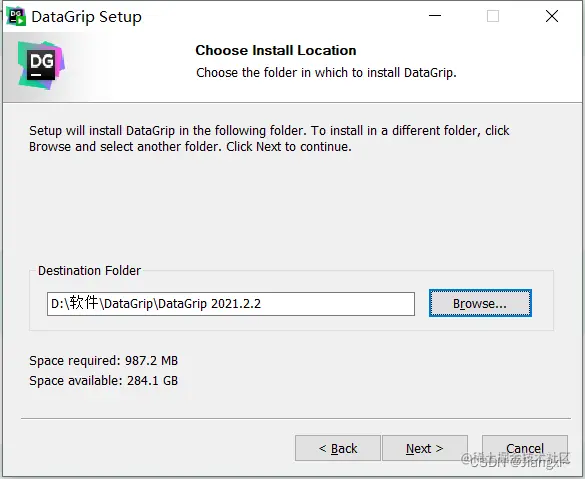Close the DataGrip Setup window
This screenshot has width=585, height=479.
pyautogui.click(x=552, y=16)
